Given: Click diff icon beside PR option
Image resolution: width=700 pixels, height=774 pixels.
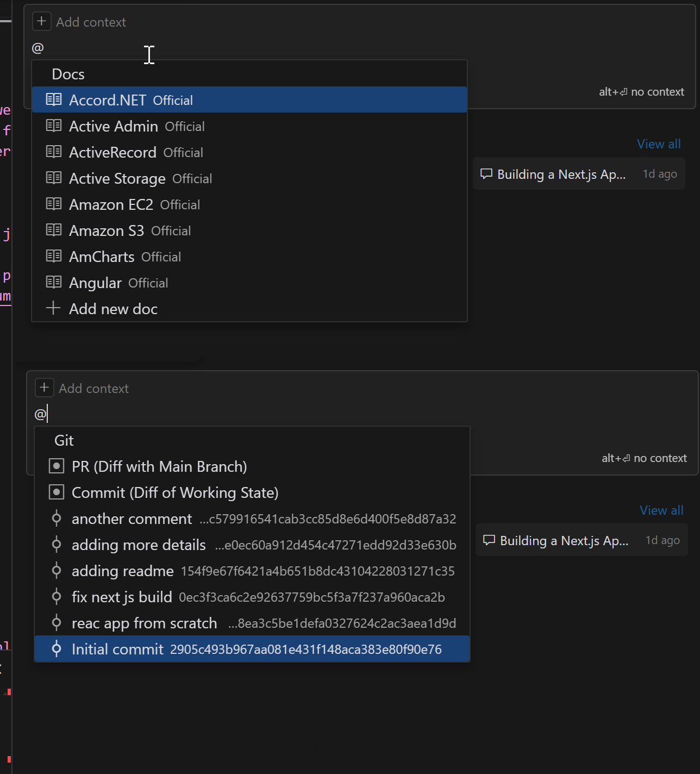Looking at the screenshot, I should coord(57,466).
